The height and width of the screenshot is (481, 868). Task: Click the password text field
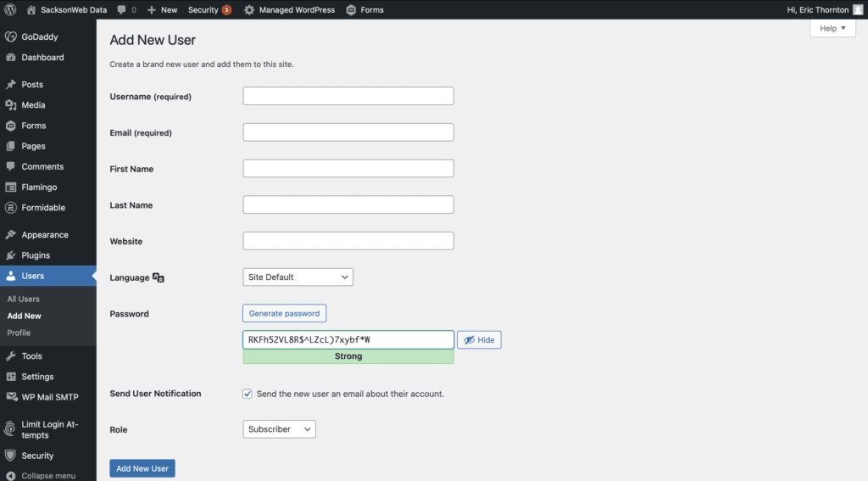[x=348, y=339]
